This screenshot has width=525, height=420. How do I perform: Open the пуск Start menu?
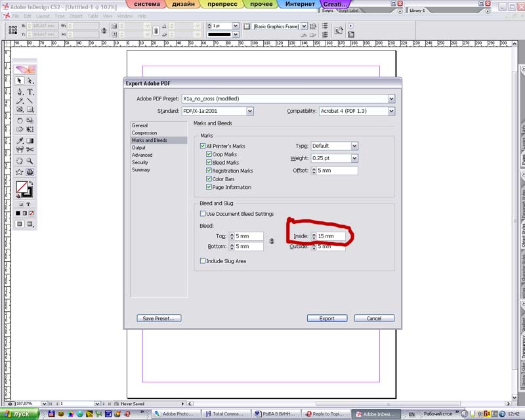point(18,414)
